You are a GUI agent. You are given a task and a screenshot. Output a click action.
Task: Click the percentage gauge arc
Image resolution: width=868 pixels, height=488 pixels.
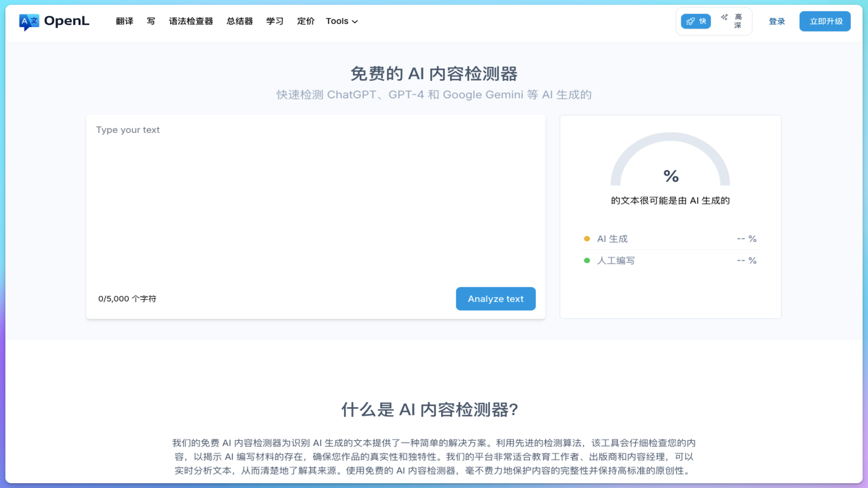coord(671,138)
